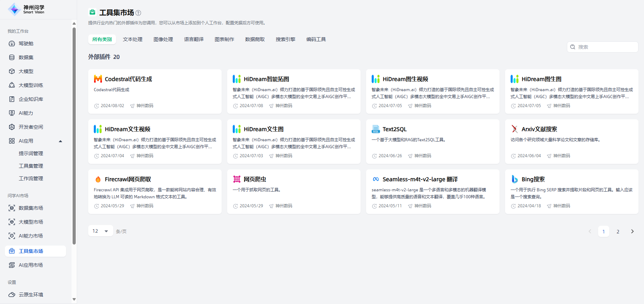Click the sidebar scrollbar down arrow

coord(74,299)
